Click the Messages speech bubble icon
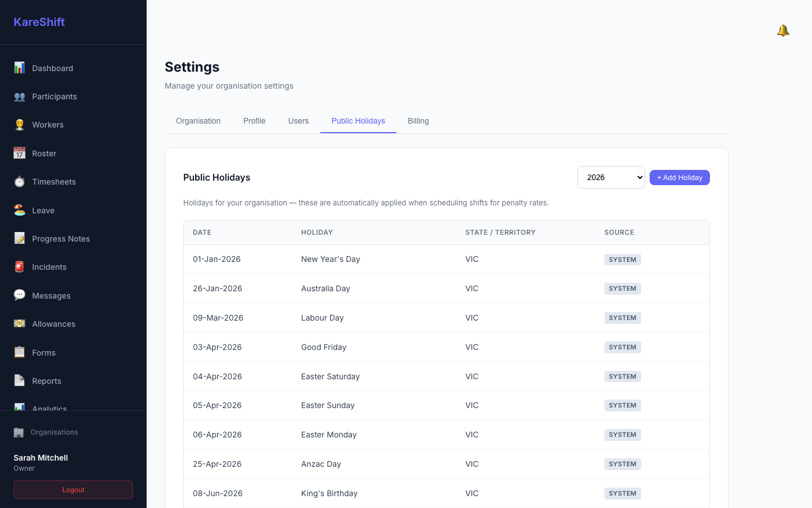 click(x=19, y=295)
